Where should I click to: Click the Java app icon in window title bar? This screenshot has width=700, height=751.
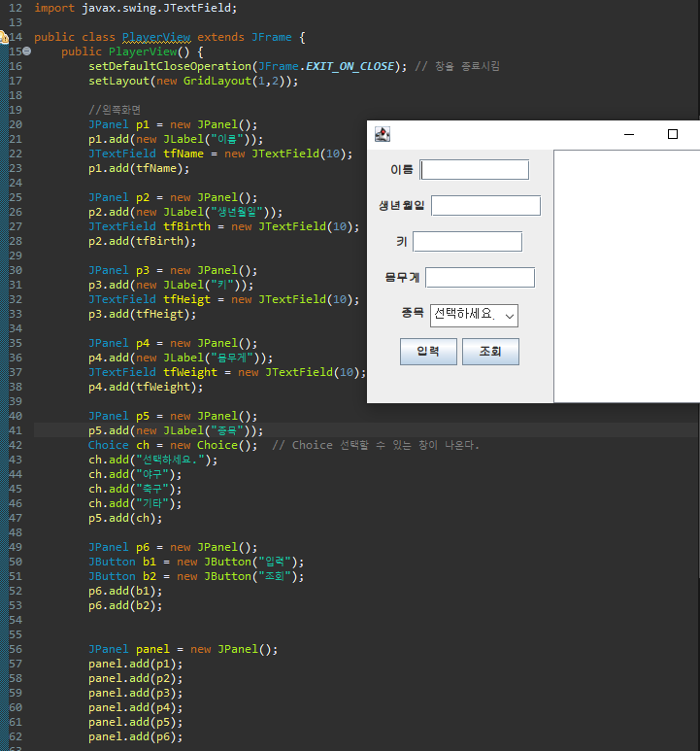pos(383,134)
